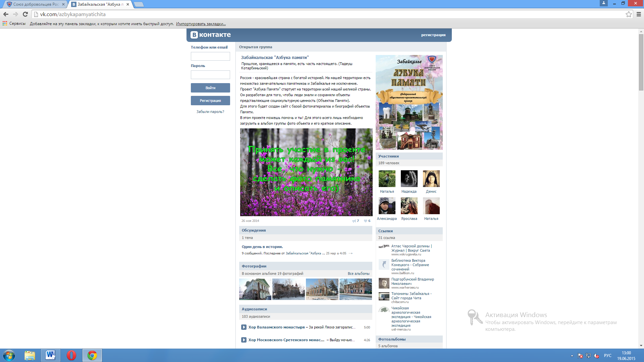
Task: Open Word from the taskbar
Action: click(51, 355)
